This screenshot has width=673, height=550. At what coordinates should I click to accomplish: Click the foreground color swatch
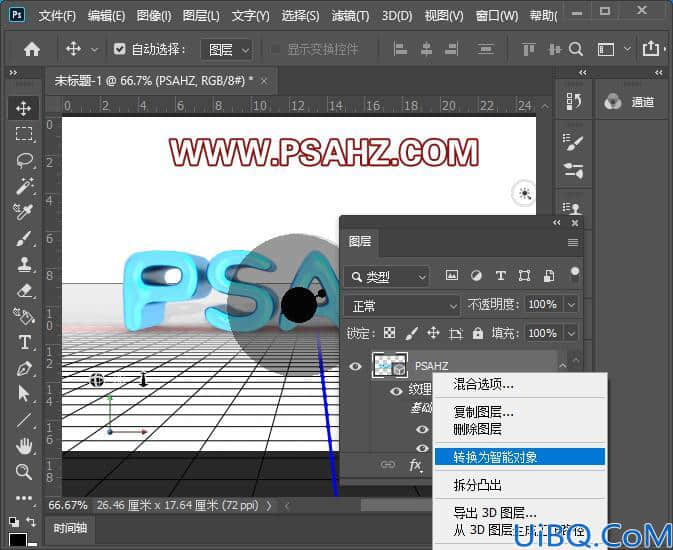pos(18,540)
